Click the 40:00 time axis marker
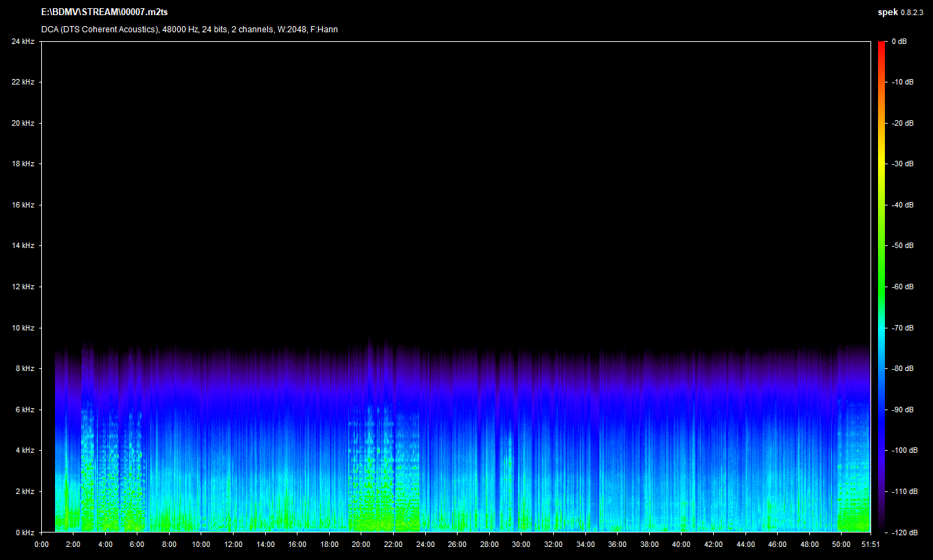Viewport: 933px width, 560px height. click(x=682, y=544)
